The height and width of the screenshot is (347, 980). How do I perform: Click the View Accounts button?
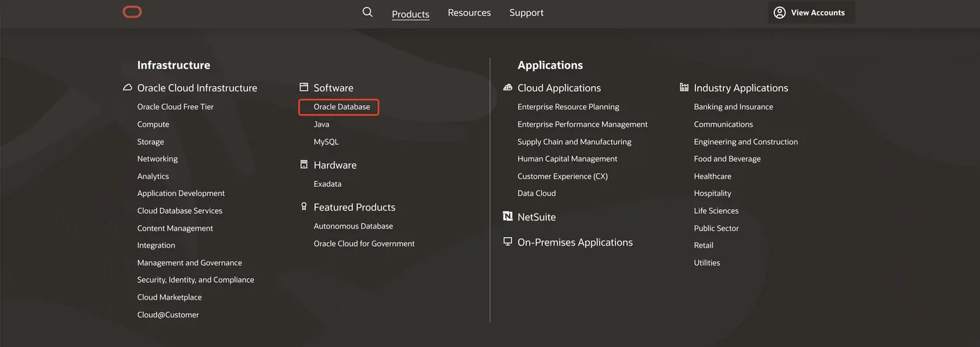(811, 13)
